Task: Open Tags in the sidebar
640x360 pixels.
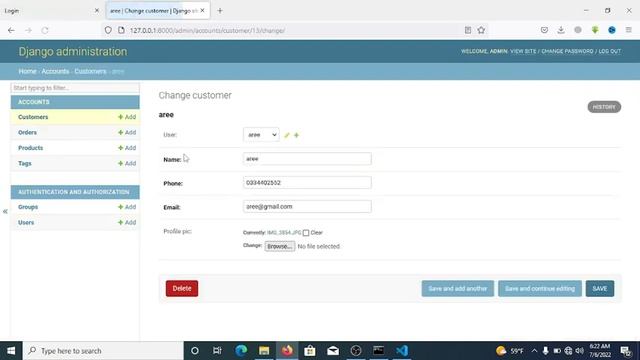Action: tap(24, 164)
